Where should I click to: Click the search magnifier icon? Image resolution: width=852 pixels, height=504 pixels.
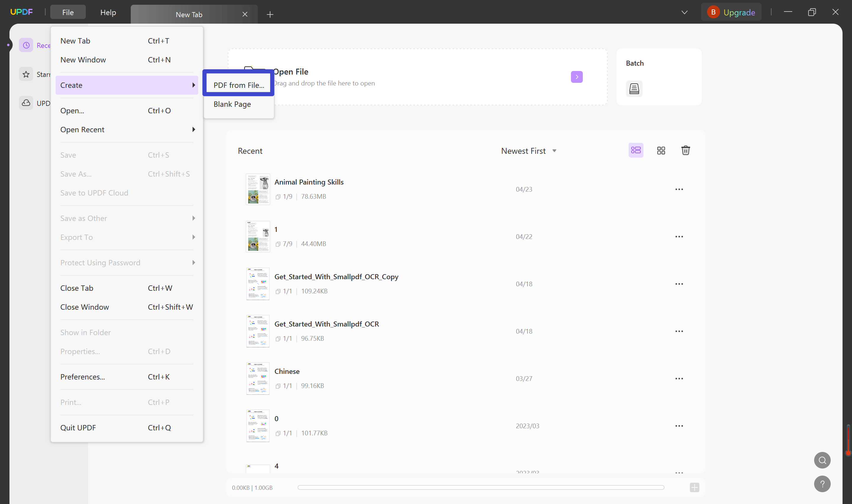click(822, 460)
